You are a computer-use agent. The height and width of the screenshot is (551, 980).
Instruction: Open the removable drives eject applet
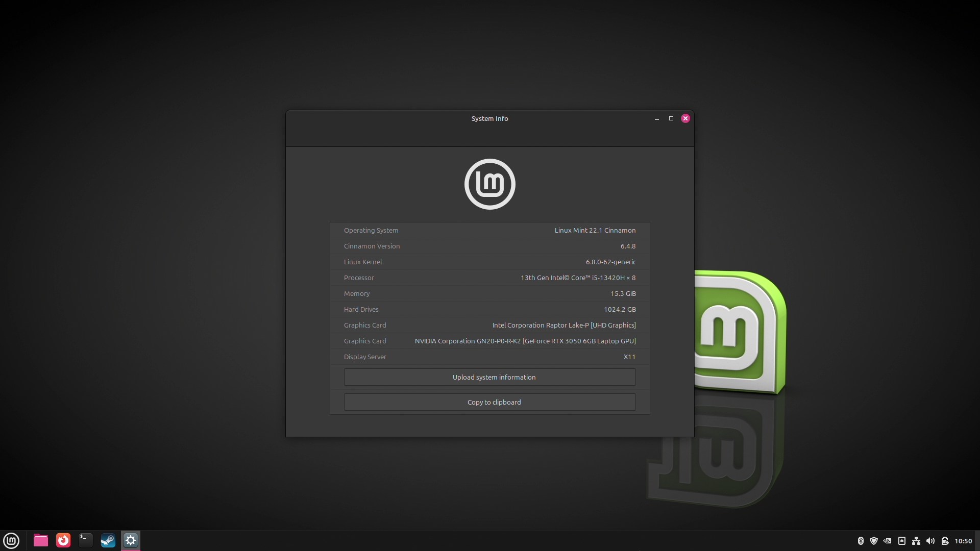pos(902,541)
